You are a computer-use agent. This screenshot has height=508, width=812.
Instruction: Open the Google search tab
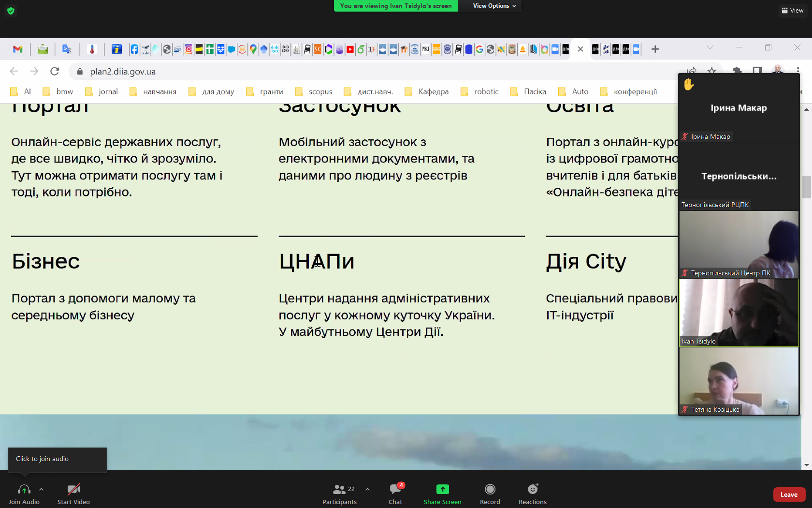click(x=479, y=49)
